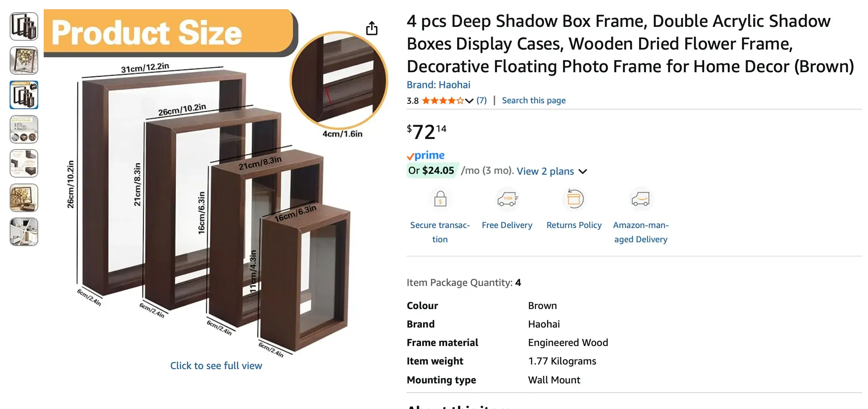This screenshot has height=409, width=868.
Task: Click the Returns Policy box icon
Action: click(x=573, y=199)
